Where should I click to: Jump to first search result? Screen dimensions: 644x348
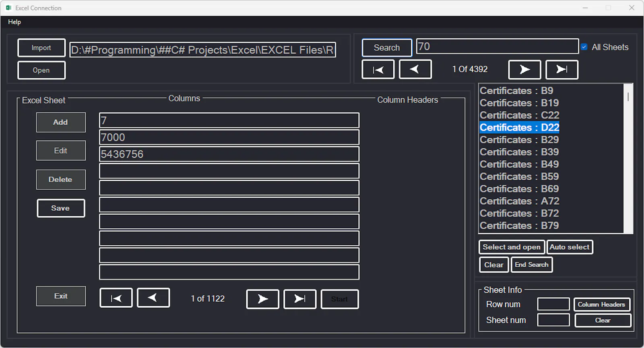(378, 69)
